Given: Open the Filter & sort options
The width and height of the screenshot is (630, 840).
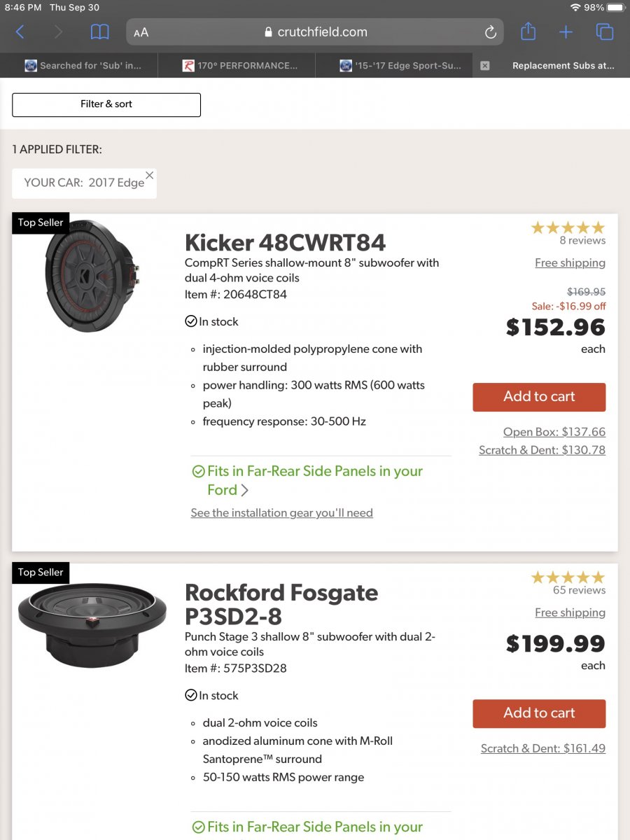Looking at the screenshot, I should (106, 104).
